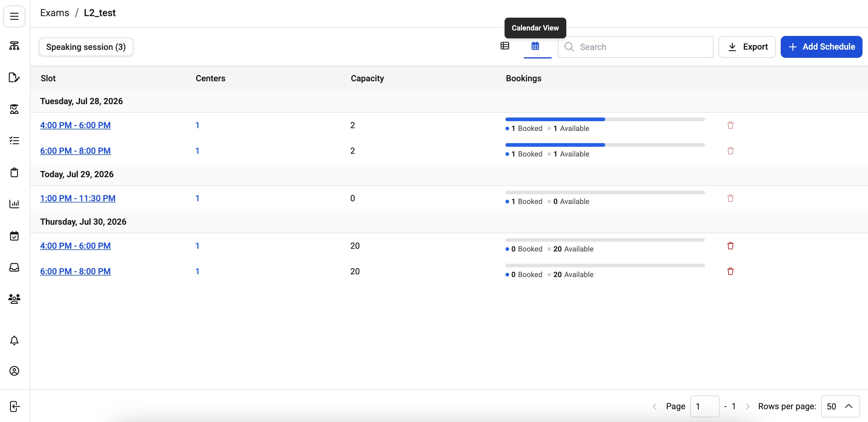Delete Thursday 4:00 PM - 6:00 PM slot

tap(730, 246)
